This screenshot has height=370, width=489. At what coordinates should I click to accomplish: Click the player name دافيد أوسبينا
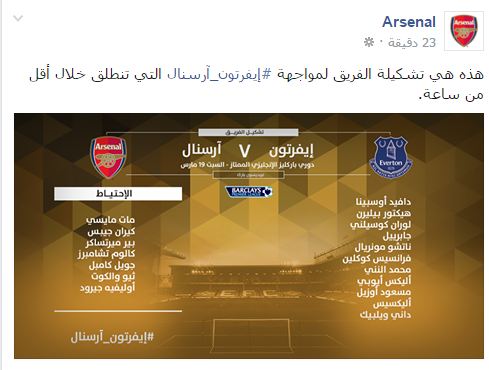(383, 202)
